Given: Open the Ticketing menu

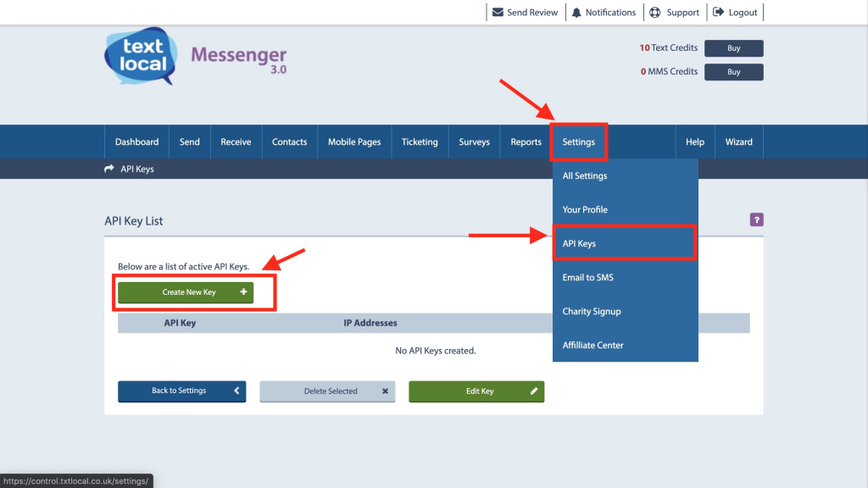Looking at the screenshot, I should [x=420, y=141].
